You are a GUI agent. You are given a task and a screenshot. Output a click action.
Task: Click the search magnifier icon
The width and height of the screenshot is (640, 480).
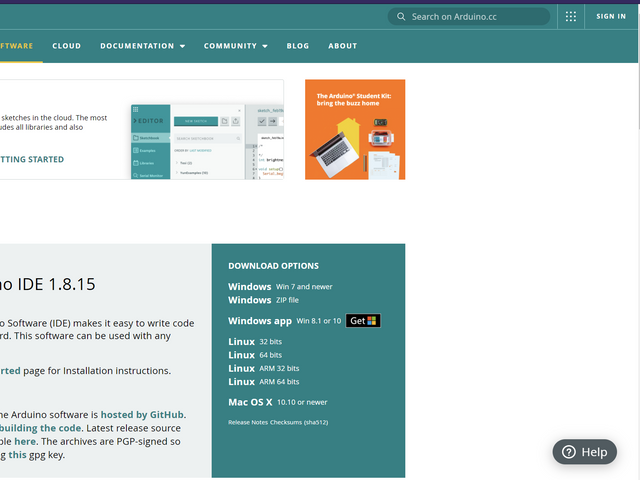pyautogui.click(x=402, y=17)
